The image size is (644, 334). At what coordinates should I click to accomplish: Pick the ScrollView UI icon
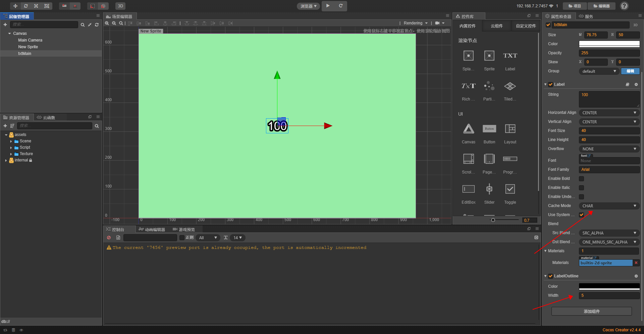point(469,159)
